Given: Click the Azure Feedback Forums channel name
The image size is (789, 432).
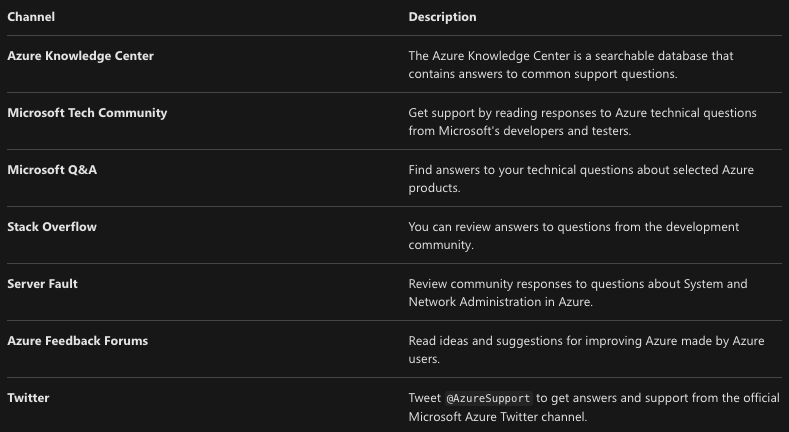Looking at the screenshot, I should (77, 341).
